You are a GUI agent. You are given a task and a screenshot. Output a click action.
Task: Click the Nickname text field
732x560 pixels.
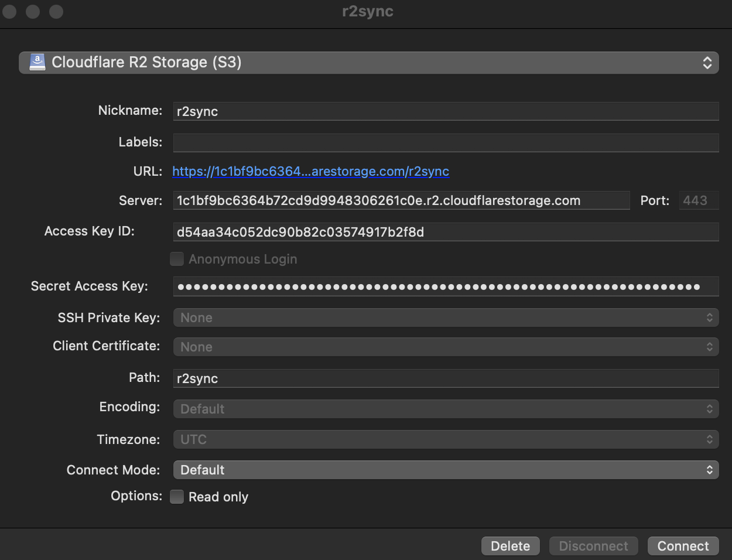(x=445, y=111)
